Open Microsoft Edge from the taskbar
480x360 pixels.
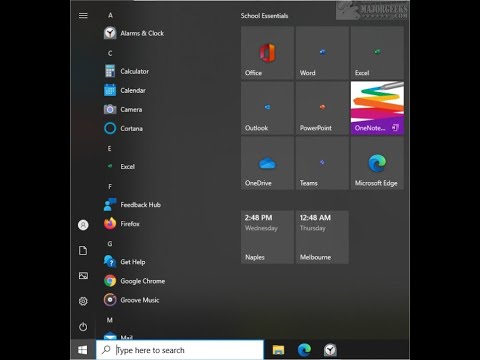[x=304, y=350]
